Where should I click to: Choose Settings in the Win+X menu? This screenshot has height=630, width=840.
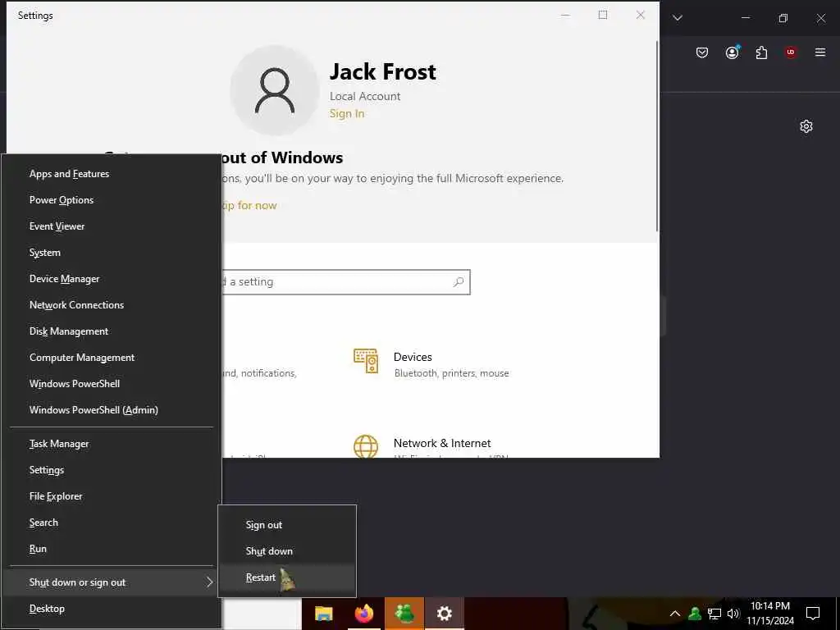click(112, 470)
